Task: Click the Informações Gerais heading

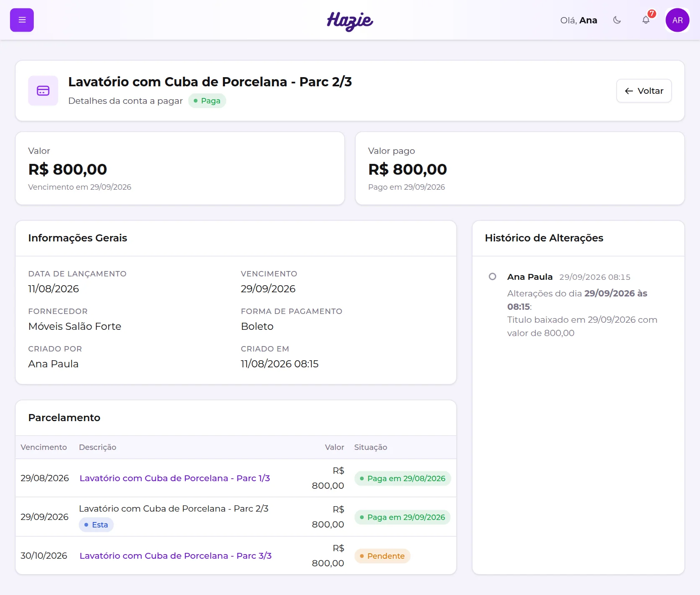Action: [77, 238]
